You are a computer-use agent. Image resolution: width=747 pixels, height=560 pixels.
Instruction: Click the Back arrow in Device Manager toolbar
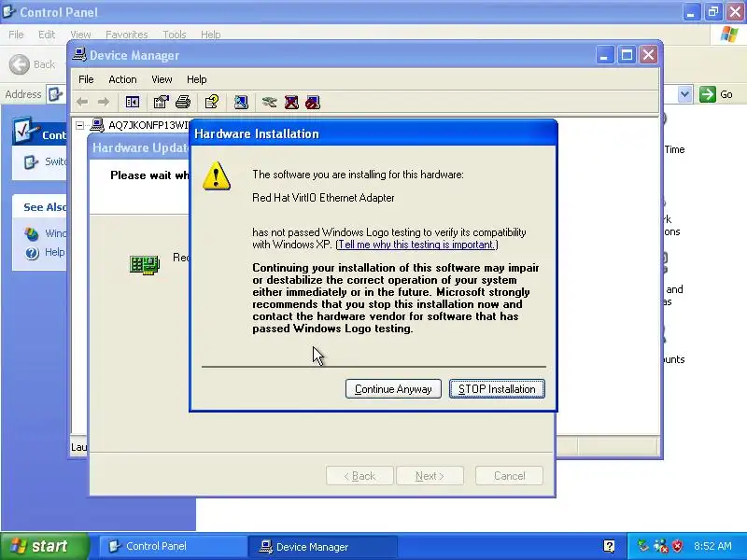click(82, 102)
